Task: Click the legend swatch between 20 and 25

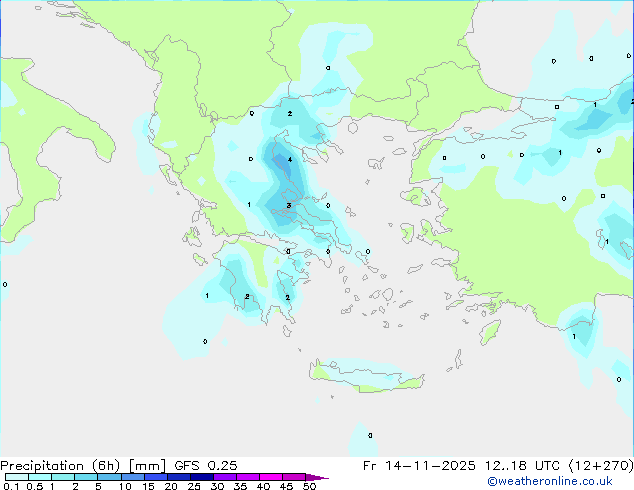Action: tap(179, 477)
